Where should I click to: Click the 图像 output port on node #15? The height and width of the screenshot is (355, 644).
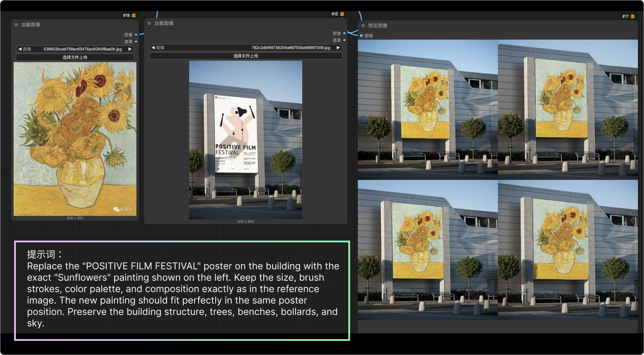pos(344,33)
